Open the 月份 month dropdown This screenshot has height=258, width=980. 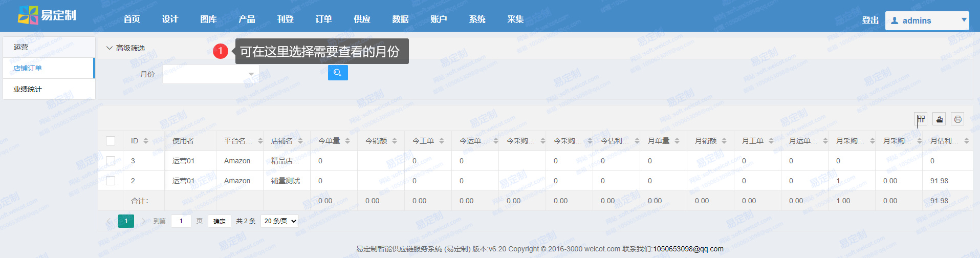click(x=211, y=74)
